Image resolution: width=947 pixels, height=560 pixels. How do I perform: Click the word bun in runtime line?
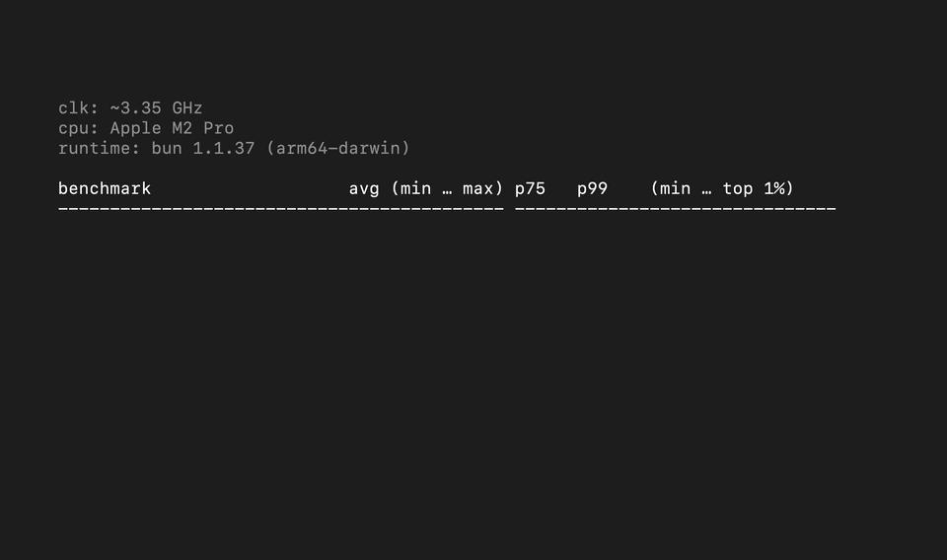[167, 149]
